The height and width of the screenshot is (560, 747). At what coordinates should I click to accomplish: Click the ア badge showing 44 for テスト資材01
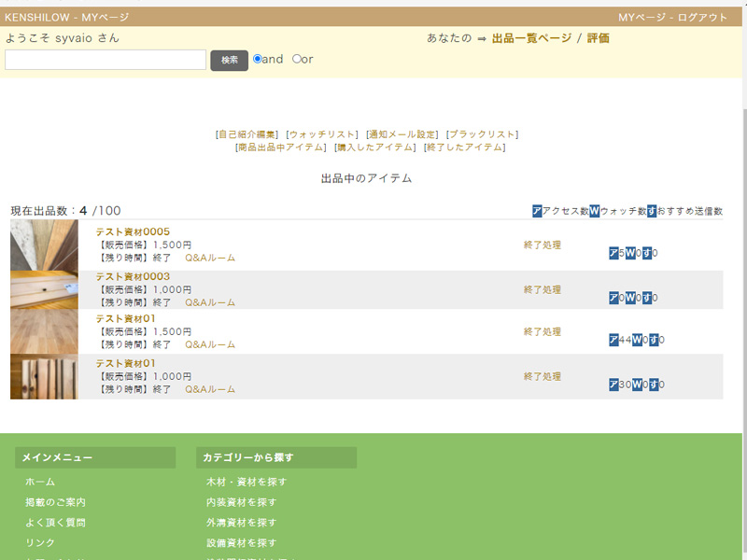(x=616, y=338)
